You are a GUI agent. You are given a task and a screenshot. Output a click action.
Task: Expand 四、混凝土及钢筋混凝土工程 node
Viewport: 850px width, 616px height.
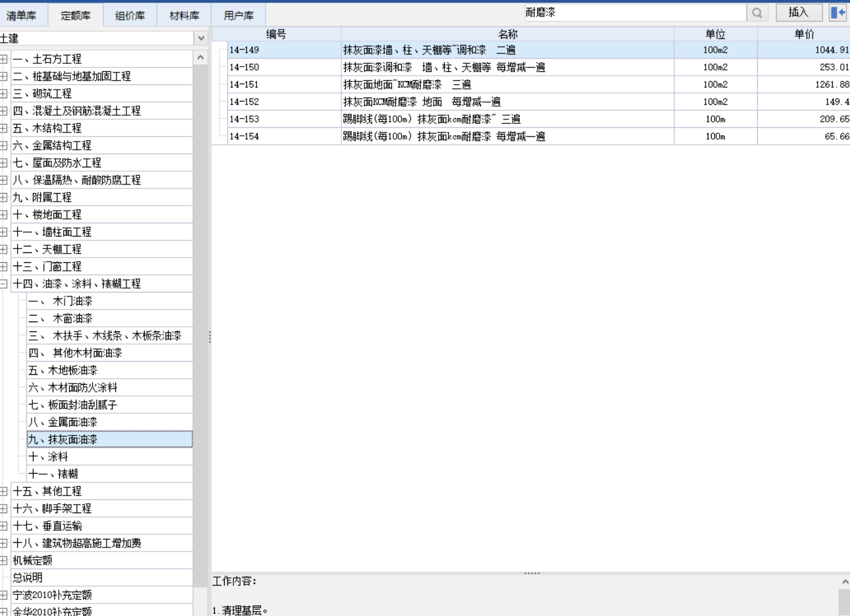[4, 111]
